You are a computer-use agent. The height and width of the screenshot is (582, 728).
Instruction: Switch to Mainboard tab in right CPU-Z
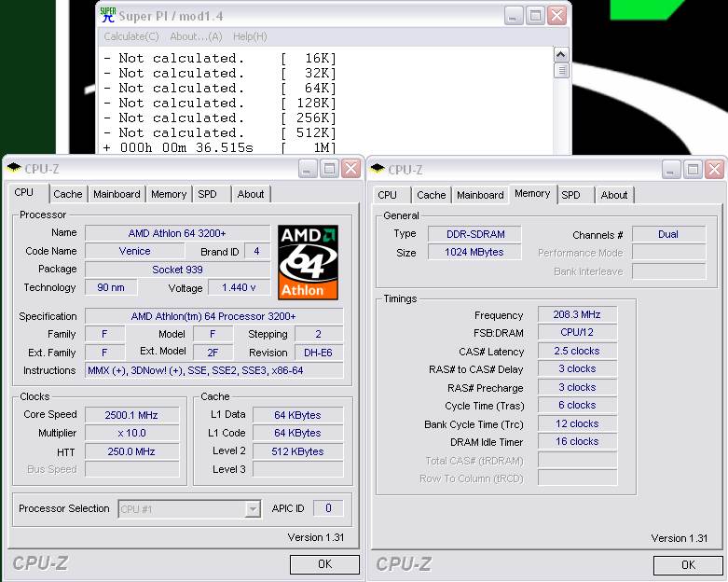click(x=480, y=195)
